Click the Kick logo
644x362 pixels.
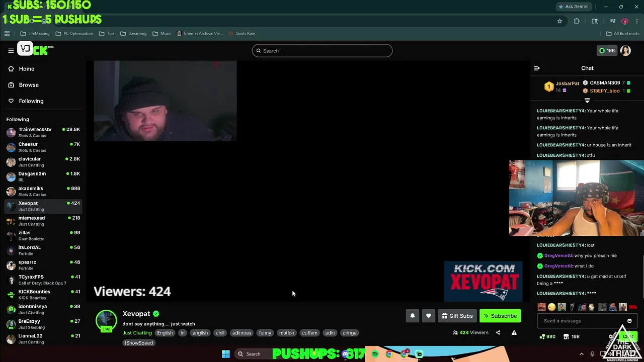click(35, 50)
